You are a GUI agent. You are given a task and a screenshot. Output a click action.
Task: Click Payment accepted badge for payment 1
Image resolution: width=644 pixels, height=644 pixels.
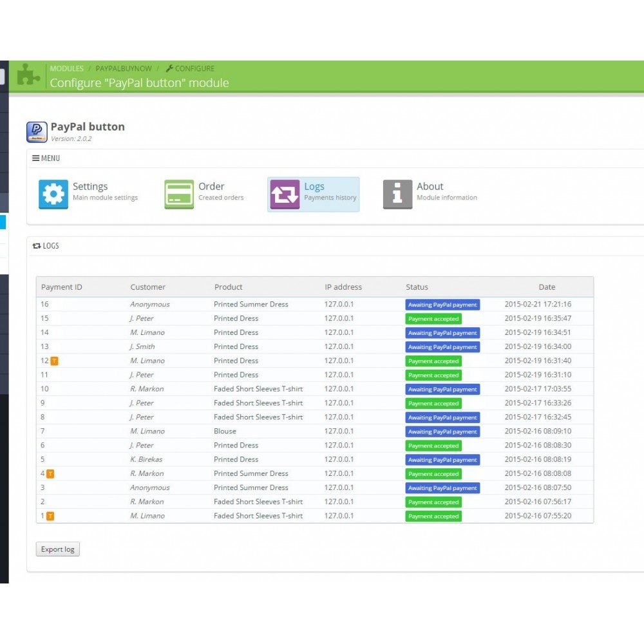(433, 516)
